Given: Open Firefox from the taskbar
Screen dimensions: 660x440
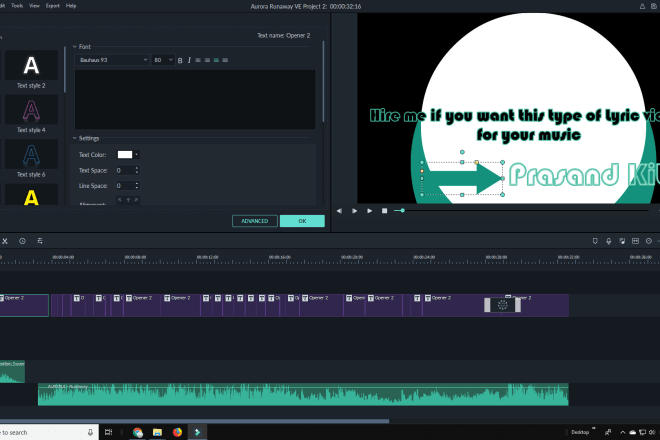Looking at the screenshot, I should click(x=177, y=432).
